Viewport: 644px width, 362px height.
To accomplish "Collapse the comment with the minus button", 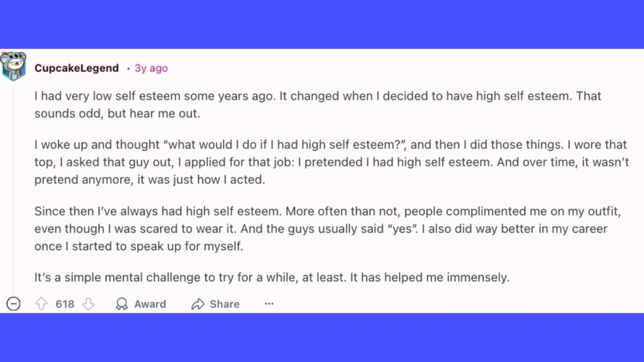I will pyautogui.click(x=13, y=304).
